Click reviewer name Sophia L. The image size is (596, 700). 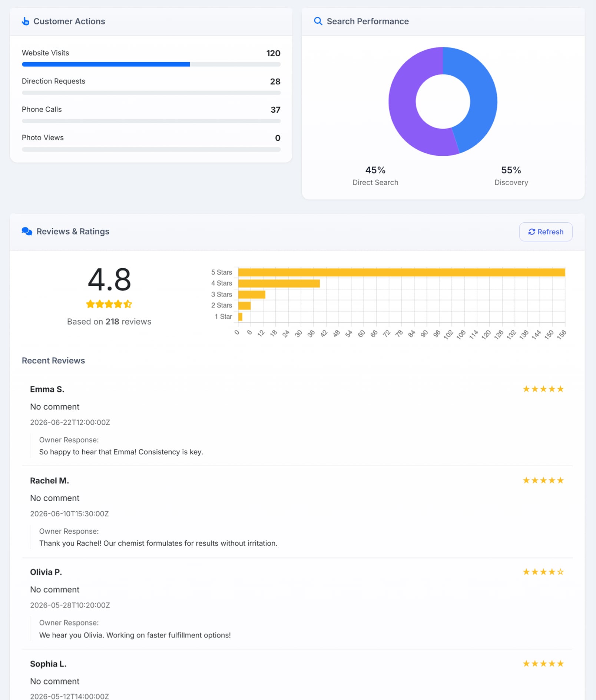point(48,664)
